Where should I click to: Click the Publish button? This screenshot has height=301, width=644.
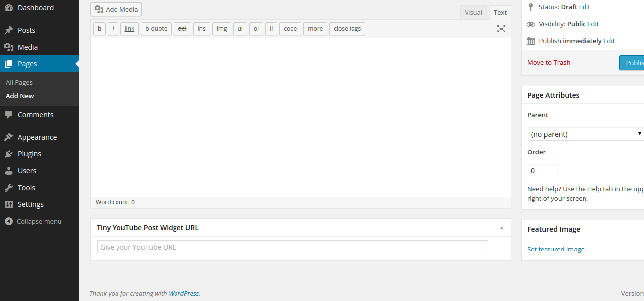(x=632, y=63)
